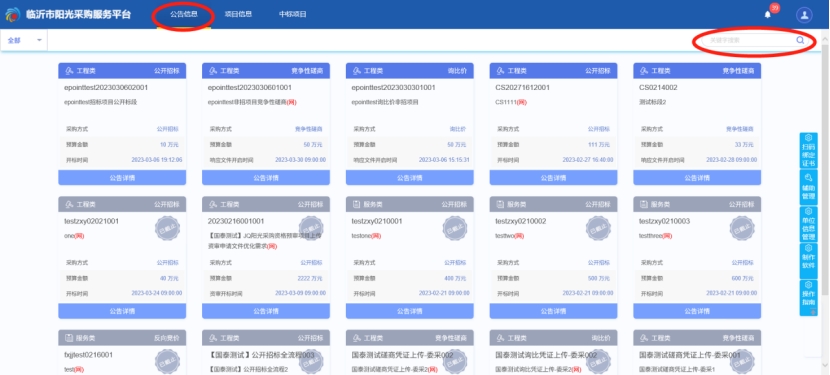830x375 pixels.
Task: Click 工程类 icon on CS20271612001 card
Action: tap(500, 71)
